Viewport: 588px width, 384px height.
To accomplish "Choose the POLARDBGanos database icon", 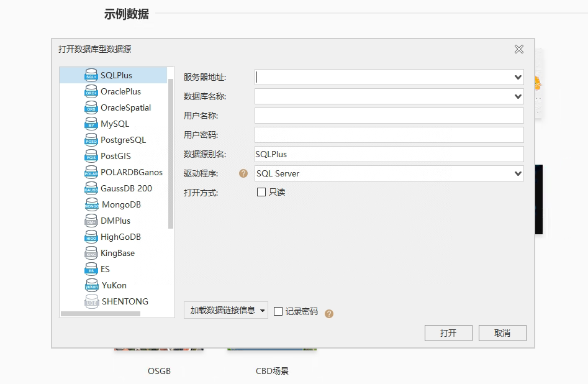I will point(91,172).
